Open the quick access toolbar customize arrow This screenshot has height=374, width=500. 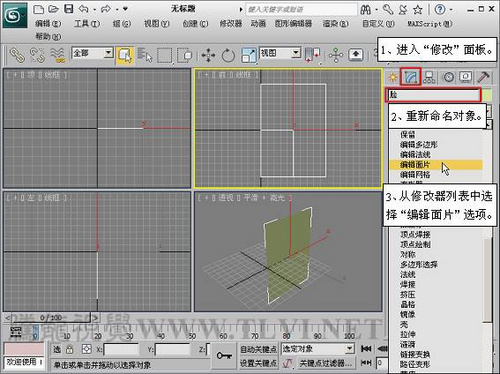[x=125, y=9]
